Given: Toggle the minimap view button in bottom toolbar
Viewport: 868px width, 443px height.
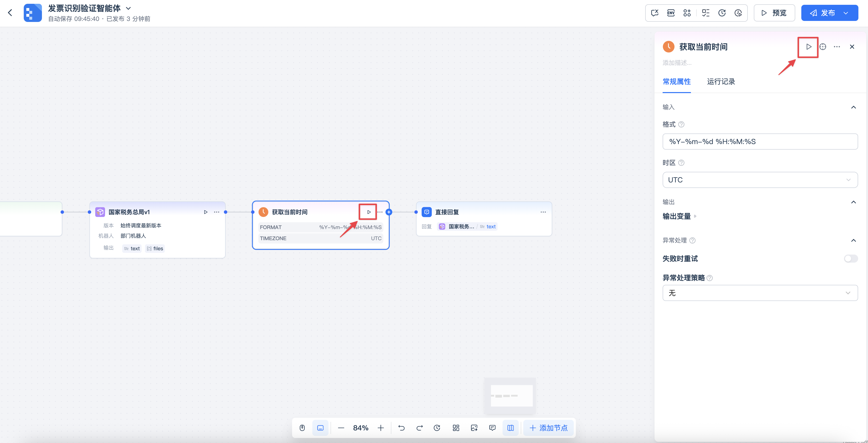Looking at the screenshot, I should 511,428.
